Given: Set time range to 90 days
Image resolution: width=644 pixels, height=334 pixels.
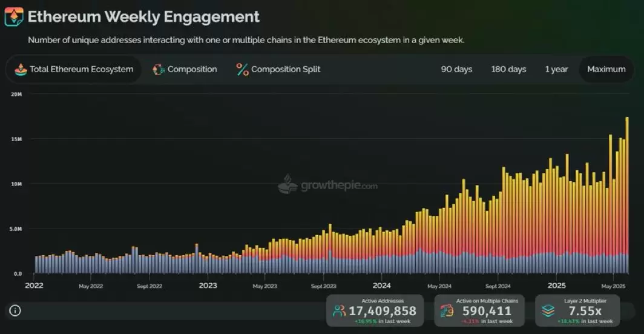Looking at the screenshot, I should [457, 70].
